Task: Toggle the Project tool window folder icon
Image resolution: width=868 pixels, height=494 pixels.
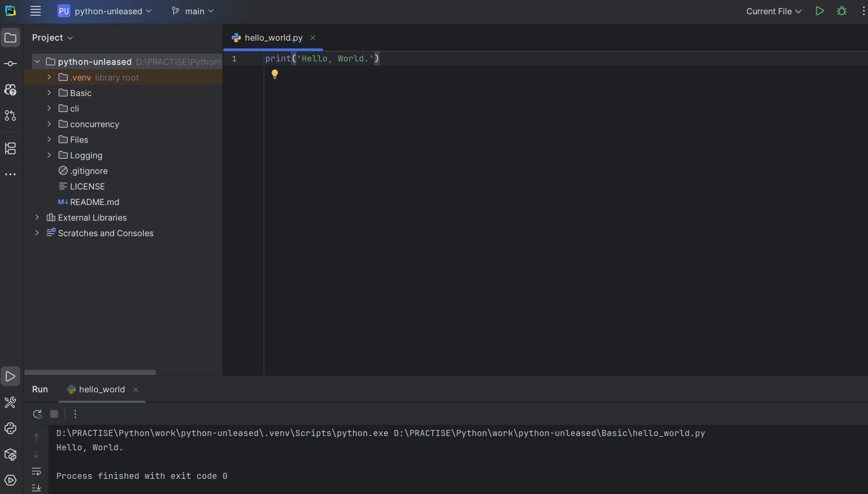Action: (10, 37)
